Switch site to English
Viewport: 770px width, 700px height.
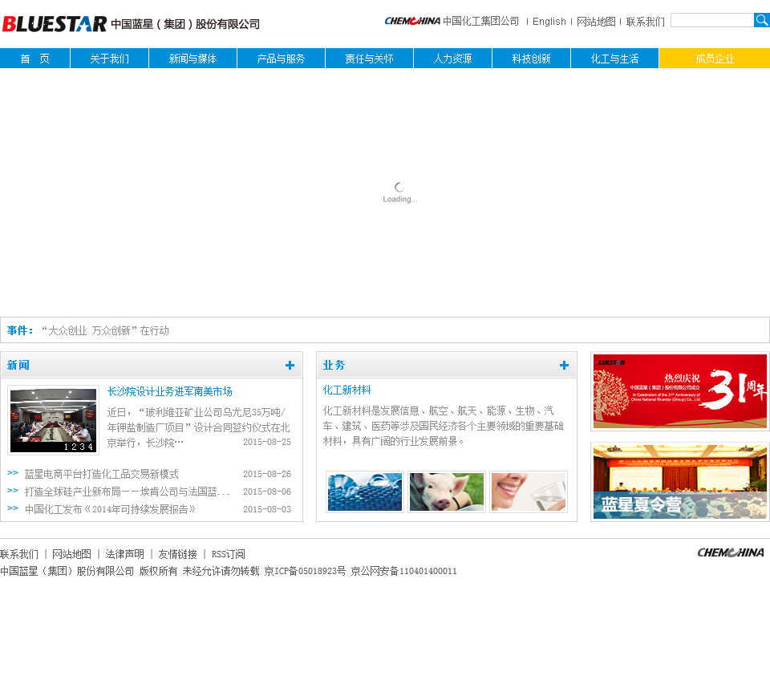[x=549, y=22]
